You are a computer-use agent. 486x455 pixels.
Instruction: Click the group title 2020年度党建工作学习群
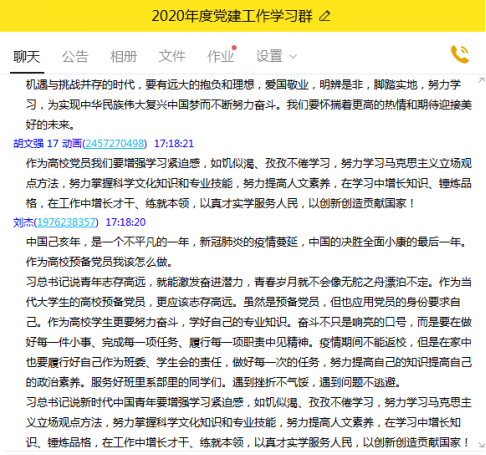[x=232, y=16]
